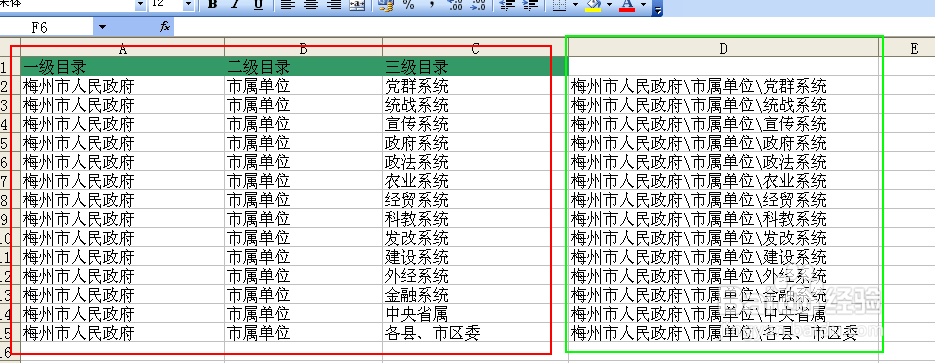Screen dimensions: 935x363
Task: Click Increase Decimal button
Action: tap(455, 4)
